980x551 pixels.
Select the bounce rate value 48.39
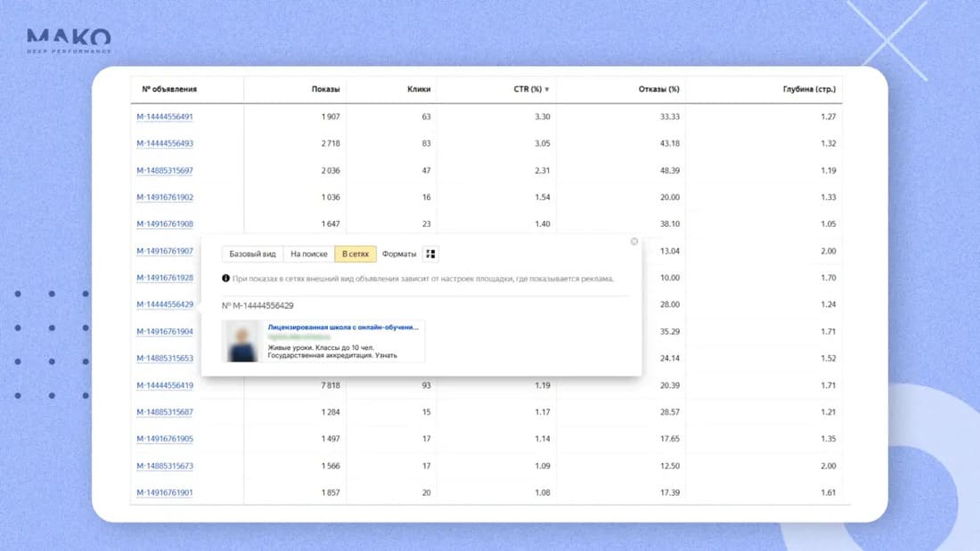pyautogui.click(x=669, y=171)
